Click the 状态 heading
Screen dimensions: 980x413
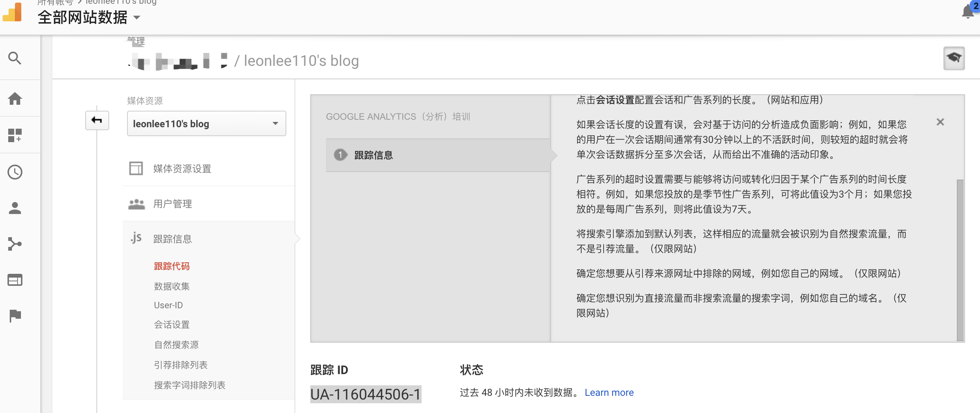[471, 370]
